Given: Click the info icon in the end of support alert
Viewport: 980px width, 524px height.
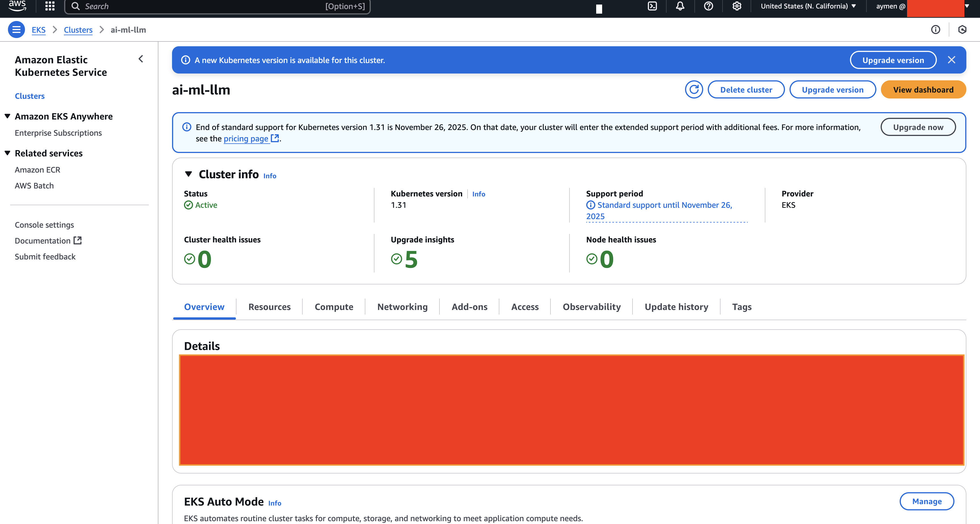Looking at the screenshot, I should click(187, 127).
